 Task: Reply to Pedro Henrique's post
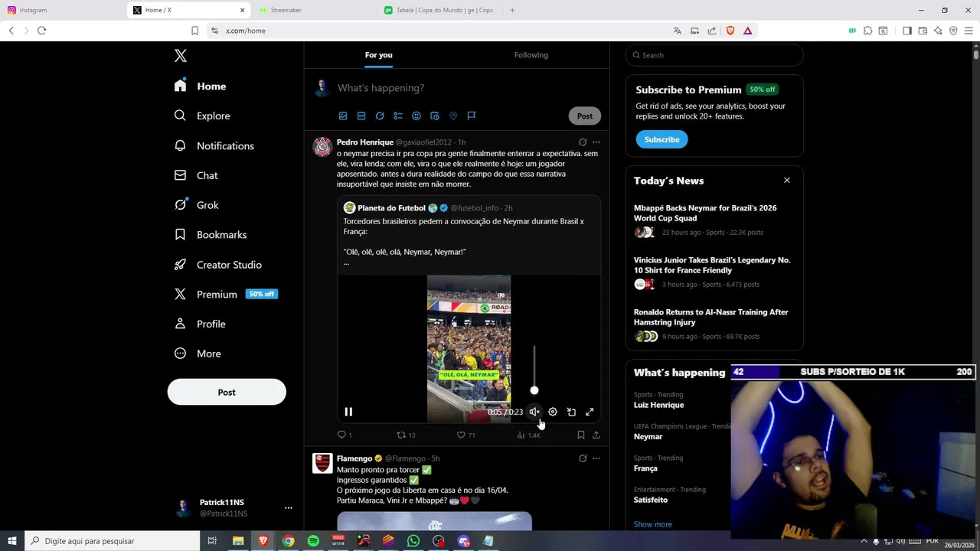[345, 435]
